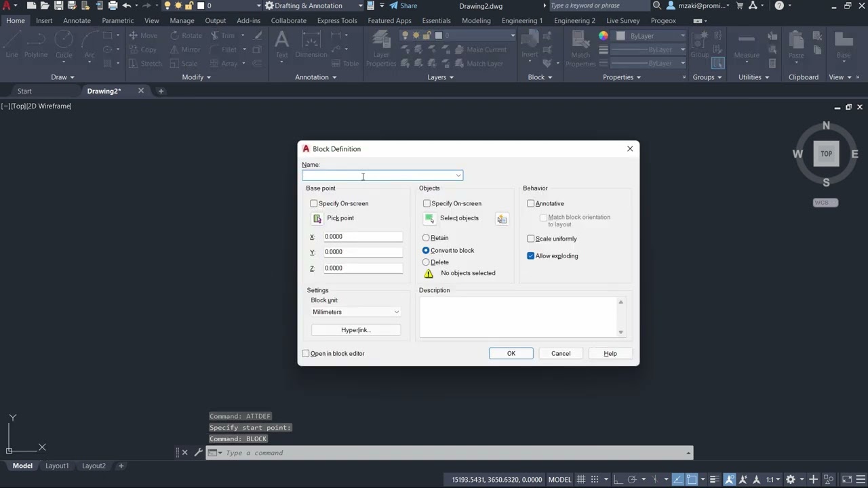Select the Convert to block radio button

pyautogui.click(x=426, y=250)
